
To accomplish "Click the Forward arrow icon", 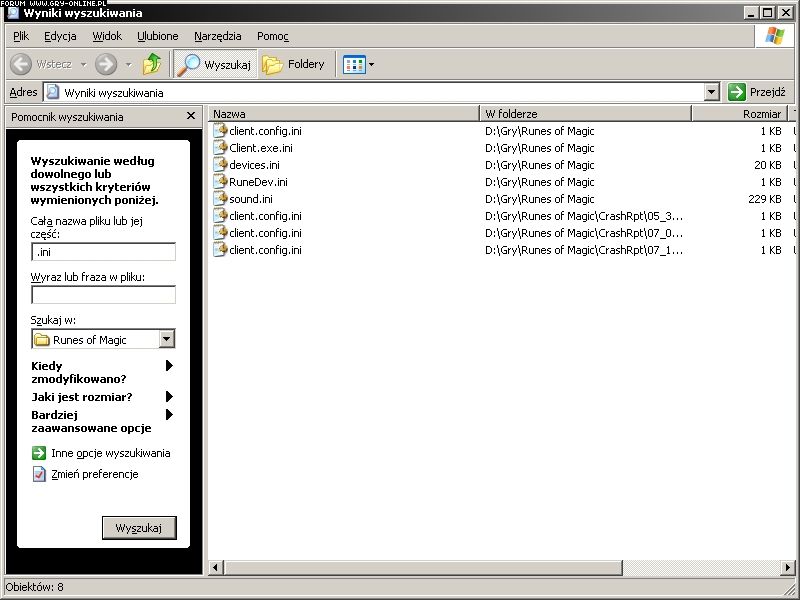I will point(106,64).
